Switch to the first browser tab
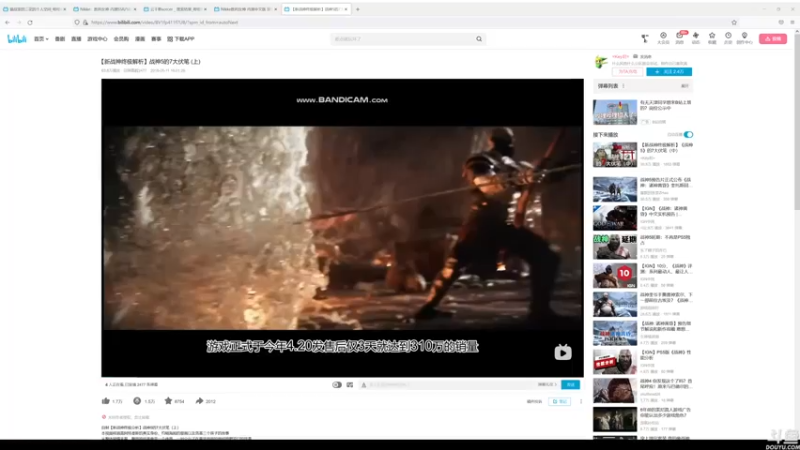 (35, 9)
